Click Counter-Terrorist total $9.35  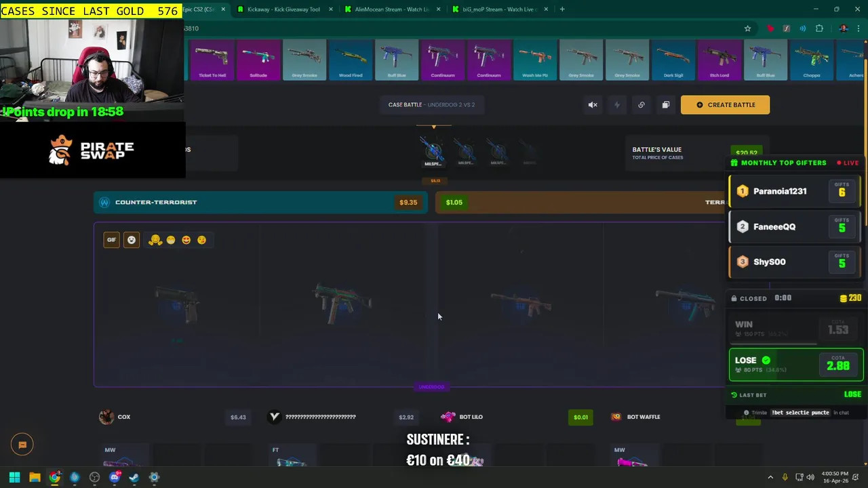coord(408,202)
